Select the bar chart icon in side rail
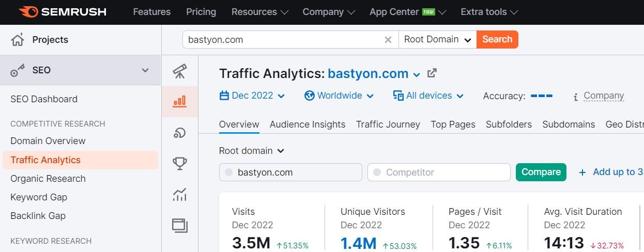The width and height of the screenshot is (644, 252). click(x=179, y=101)
